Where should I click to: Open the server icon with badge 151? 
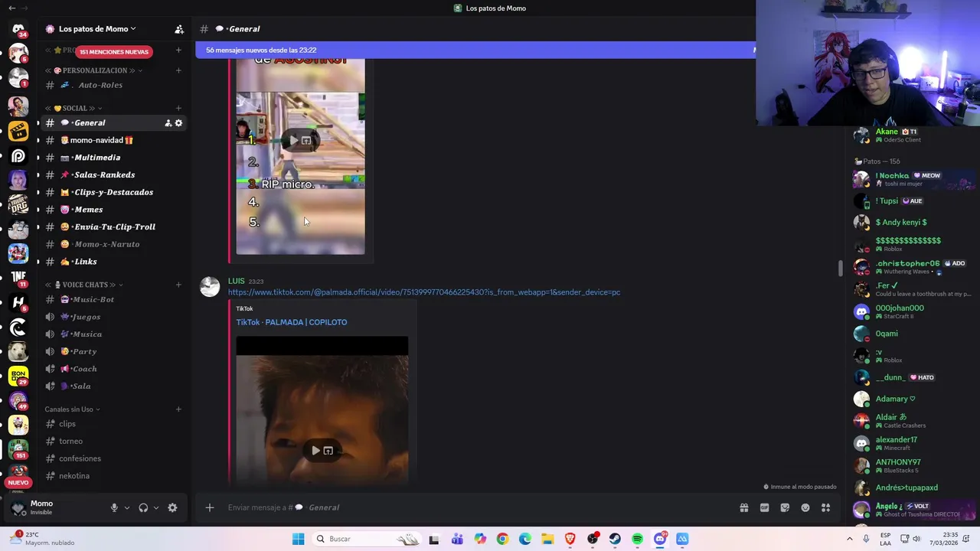(x=18, y=449)
